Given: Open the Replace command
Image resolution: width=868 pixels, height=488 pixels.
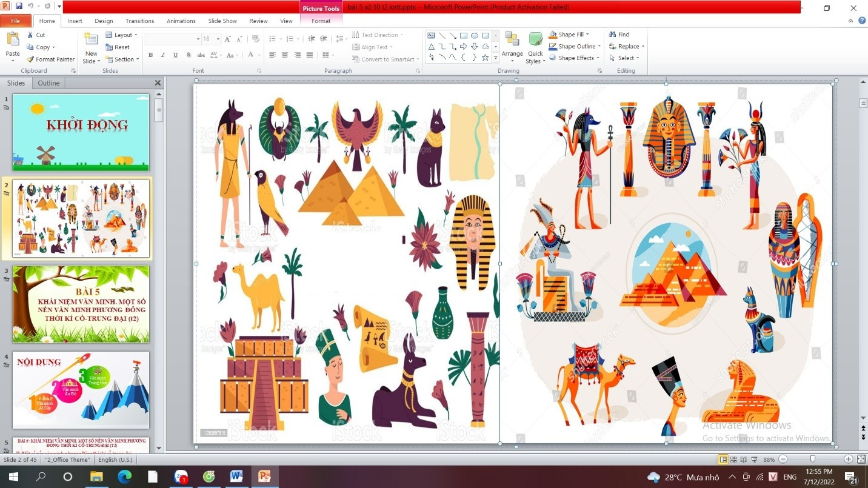Looking at the screenshot, I should pos(627,46).
